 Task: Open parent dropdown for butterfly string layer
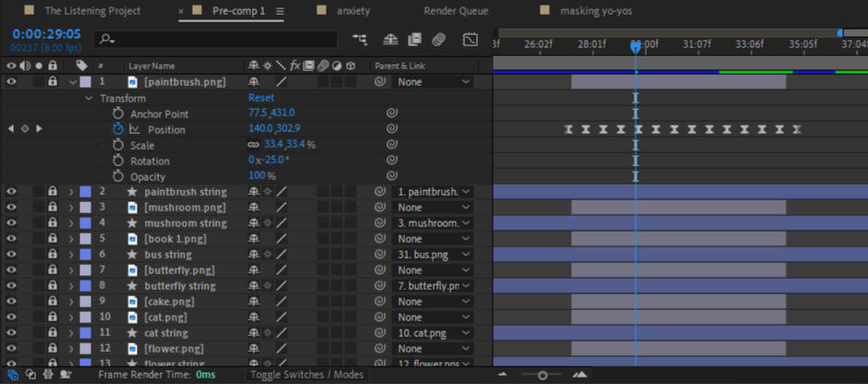[432, 286]
